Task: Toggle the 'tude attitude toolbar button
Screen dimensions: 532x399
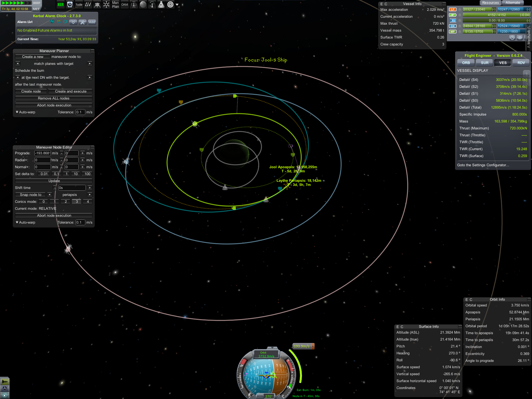Action: [x=79, y=4]
